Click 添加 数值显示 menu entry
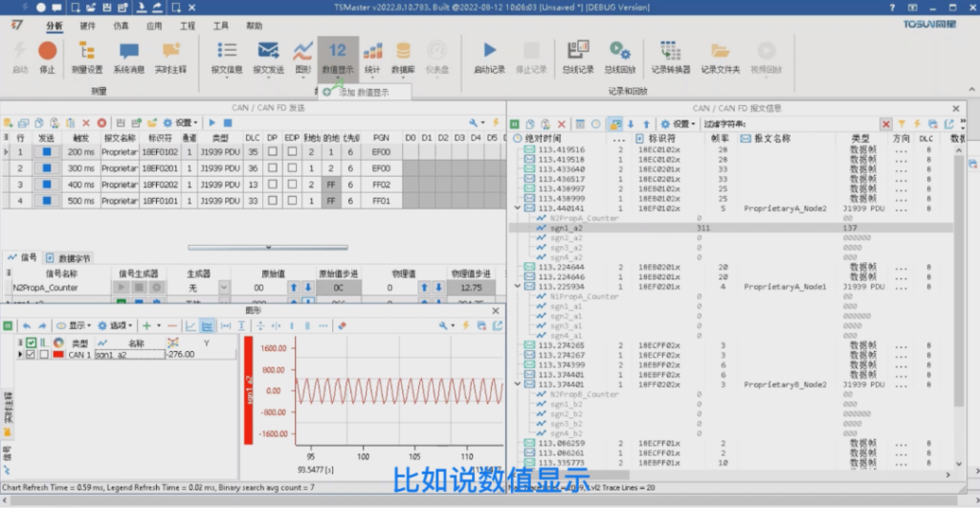The image size is (980, 508). point(367,92)
